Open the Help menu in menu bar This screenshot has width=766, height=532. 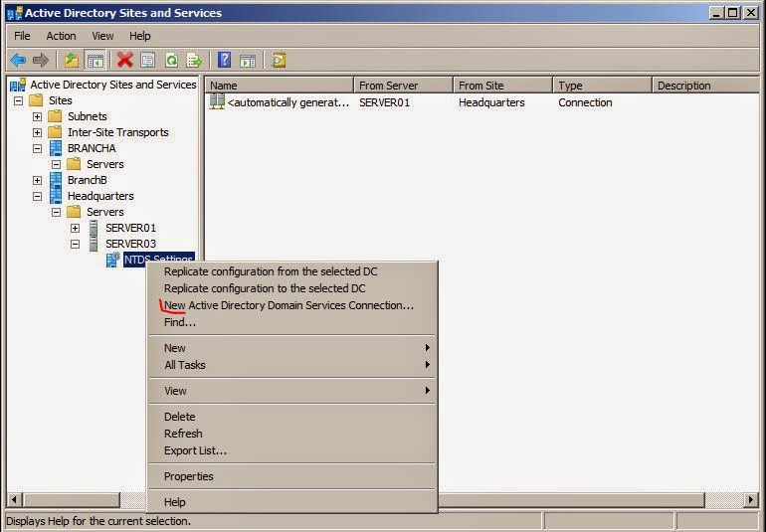[139, 36]
